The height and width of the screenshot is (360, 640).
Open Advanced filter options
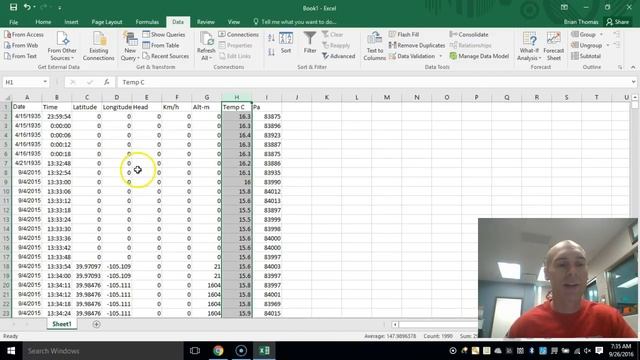tap(339, 56)
